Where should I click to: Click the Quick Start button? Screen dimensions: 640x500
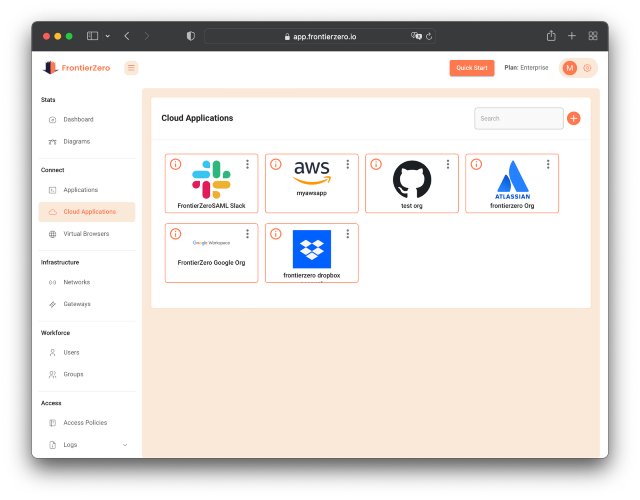pos(472,68)
